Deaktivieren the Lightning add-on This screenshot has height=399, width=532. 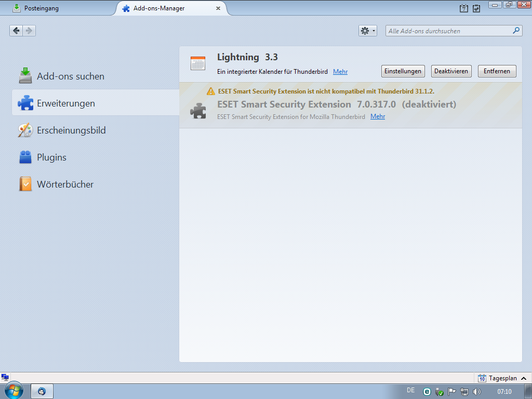click(x=451, y=71)
